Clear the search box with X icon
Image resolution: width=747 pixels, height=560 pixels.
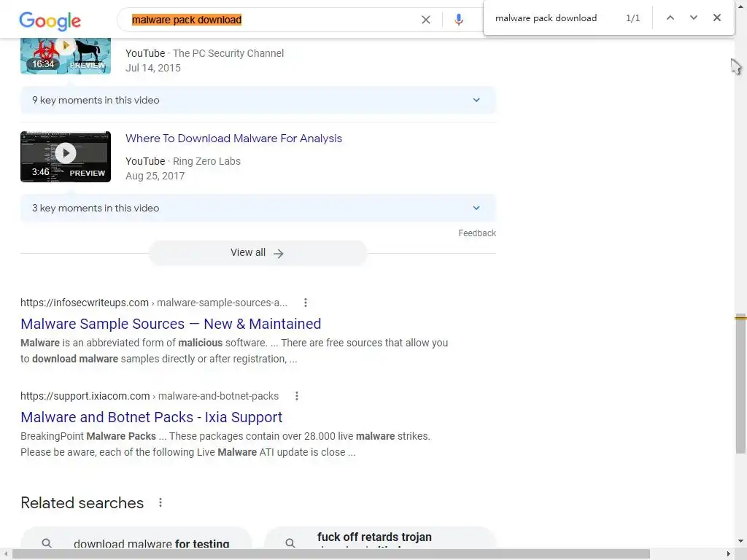tap(426, 20)
